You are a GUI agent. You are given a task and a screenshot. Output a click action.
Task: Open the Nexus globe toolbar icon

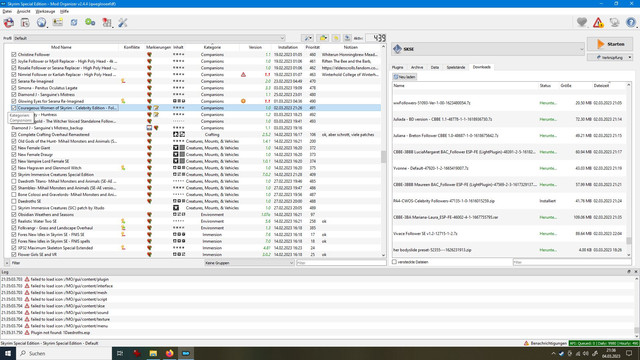tap(41, 23)
